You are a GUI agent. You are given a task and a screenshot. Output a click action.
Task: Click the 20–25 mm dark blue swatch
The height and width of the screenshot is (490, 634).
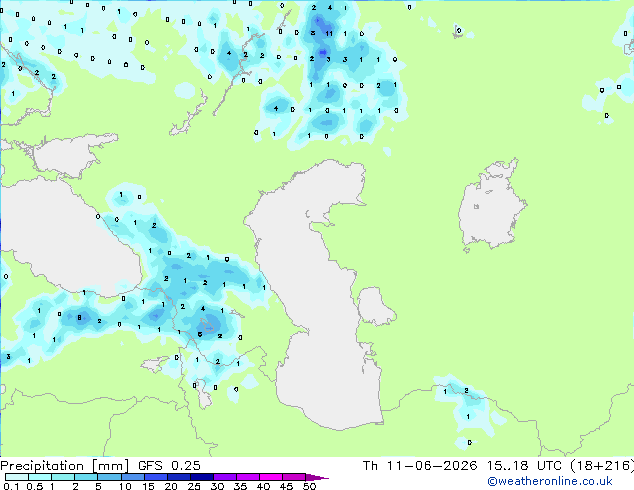[178, 477]
